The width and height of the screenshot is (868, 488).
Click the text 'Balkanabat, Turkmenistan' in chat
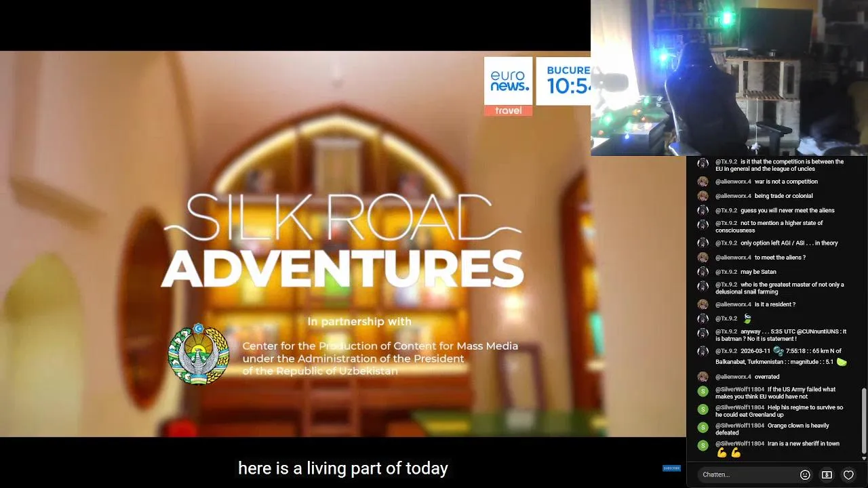pyautogui.click(x=749, y=362)
